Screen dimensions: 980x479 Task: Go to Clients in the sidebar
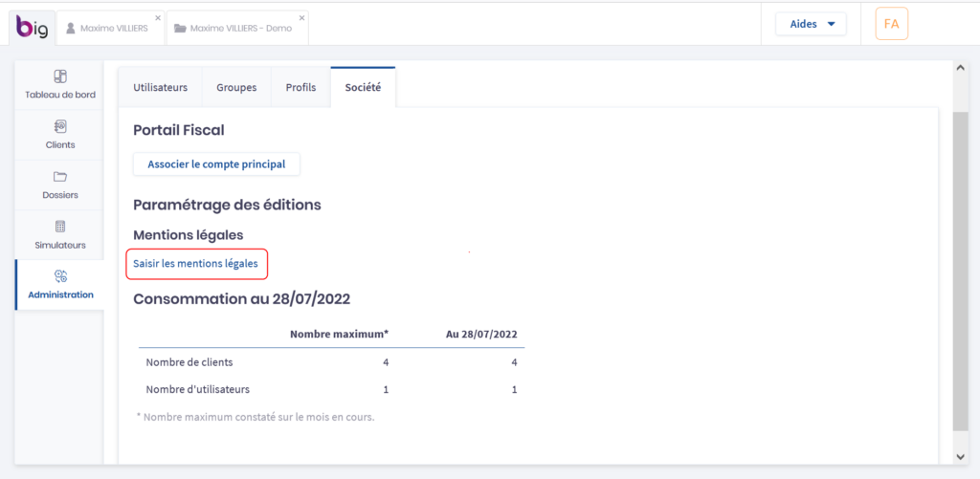[59, 126]
